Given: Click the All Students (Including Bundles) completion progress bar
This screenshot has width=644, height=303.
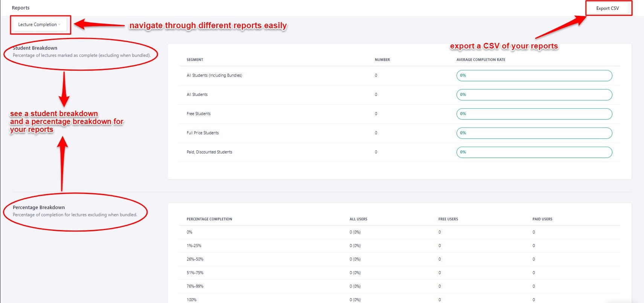Looking at the screenshot, I should [534, 76].
